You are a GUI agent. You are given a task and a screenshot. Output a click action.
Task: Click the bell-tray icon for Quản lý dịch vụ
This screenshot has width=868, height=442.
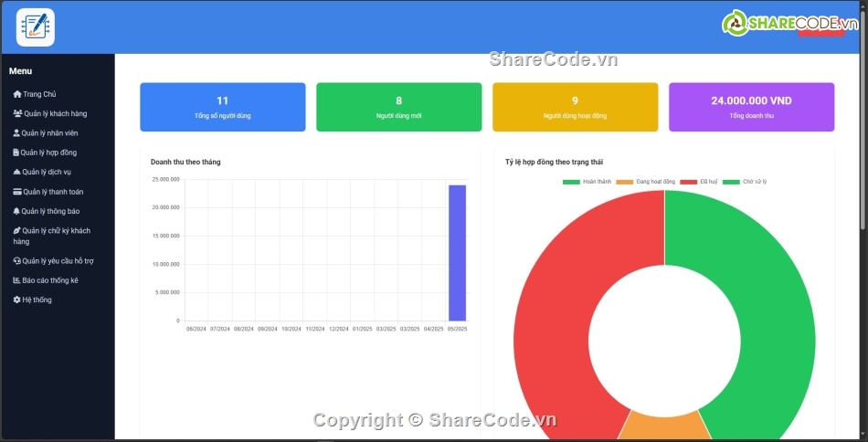(16, 172)
